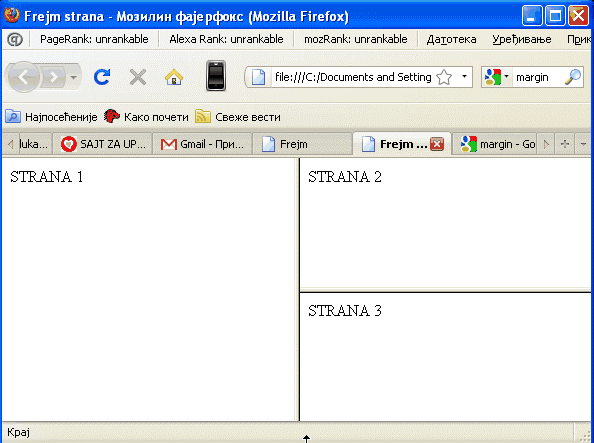Open the Свеже вести feed bookmark
The image size is (594, 443).
pyautogui.click(x=238, y=117)
